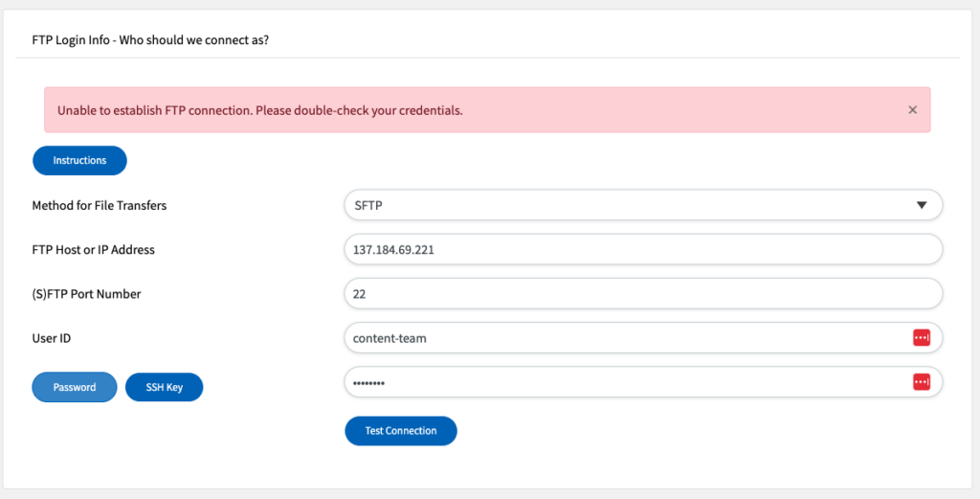The image size is (980, 499).
Task: Dismiss the FTP connection error alert
Action: click(912, 110)
